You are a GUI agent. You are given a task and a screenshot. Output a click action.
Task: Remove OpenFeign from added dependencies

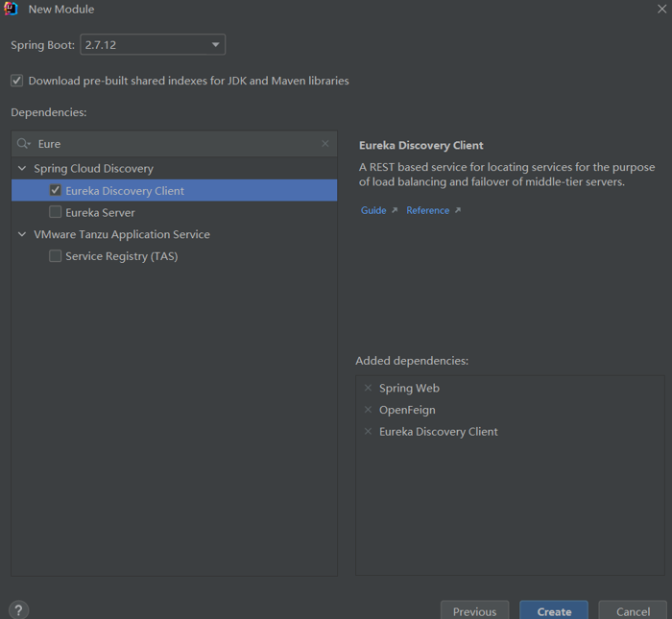pyautogui.click(x=369, y=410)
